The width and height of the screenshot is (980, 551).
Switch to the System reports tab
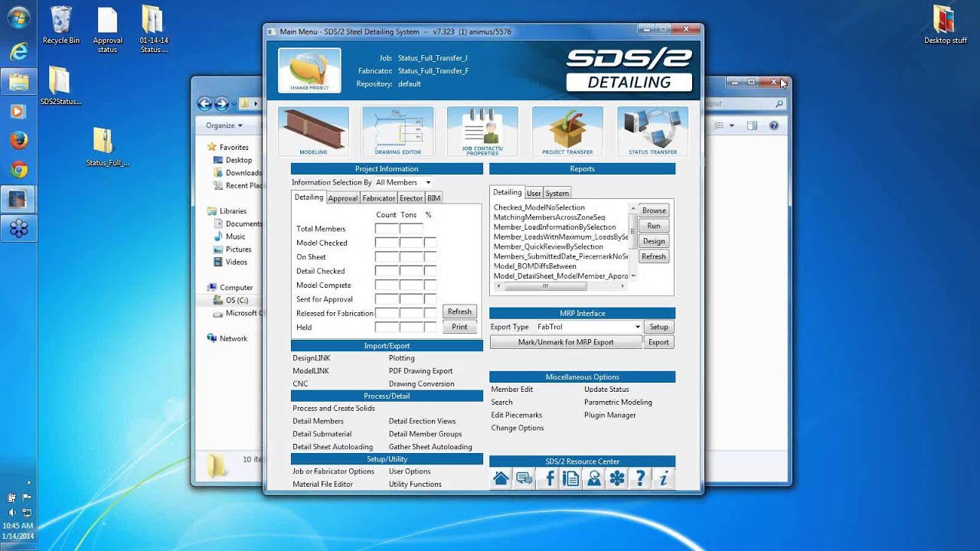click(x=557, y=194)
